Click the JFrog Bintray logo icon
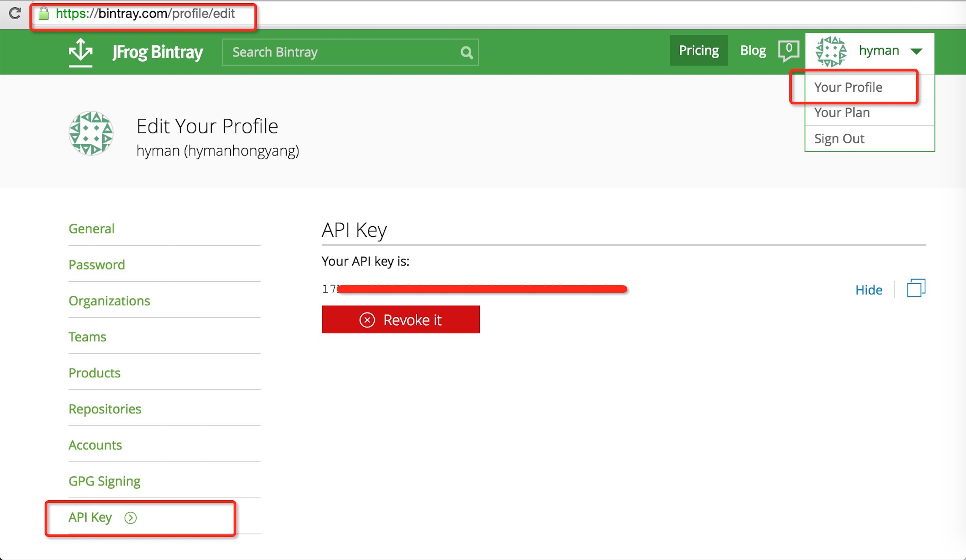 click(81, 52)
